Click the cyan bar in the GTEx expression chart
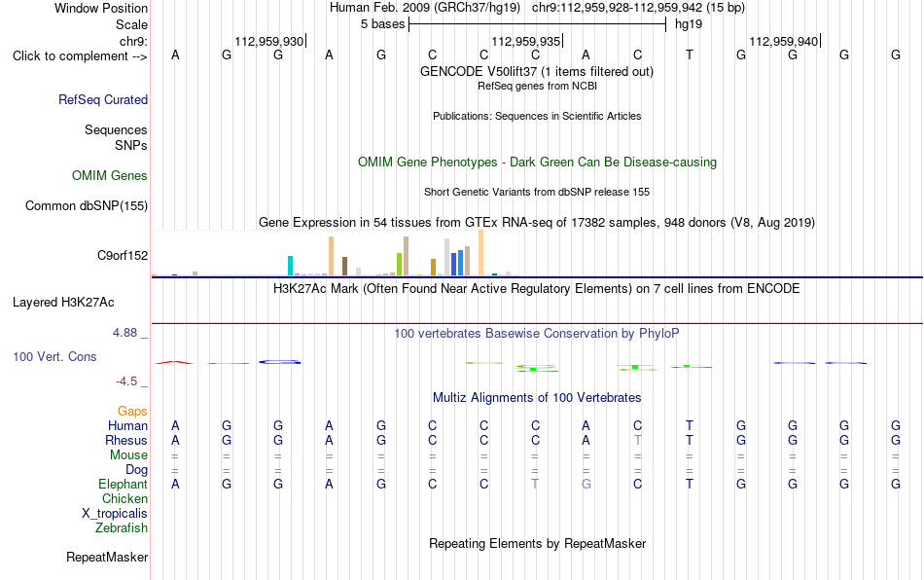This screenshot has width=924, height=580. 290,266
